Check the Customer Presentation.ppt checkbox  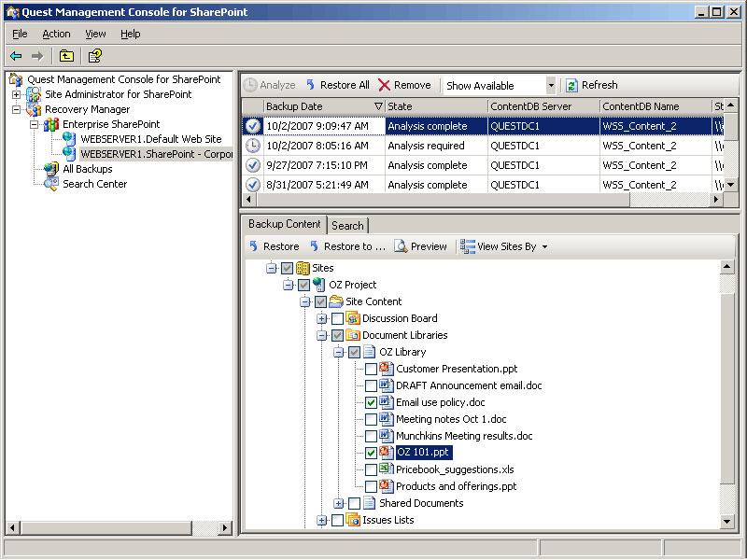pyautogui.click(x=371, y=369)
